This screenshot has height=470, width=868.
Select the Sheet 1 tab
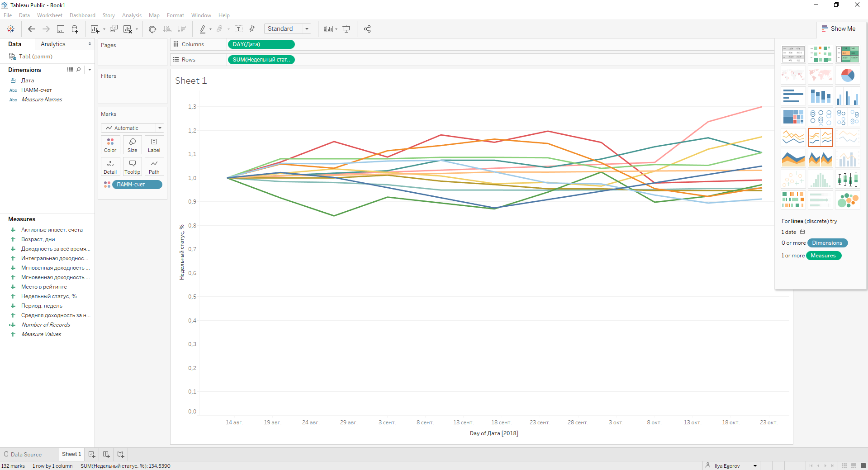pos(71,454)
